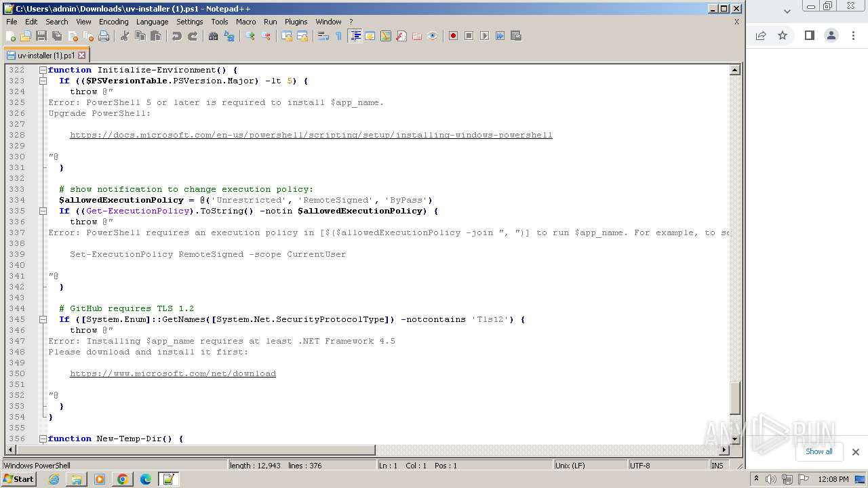Open Find with the binoculars icon

coord(214,36)
